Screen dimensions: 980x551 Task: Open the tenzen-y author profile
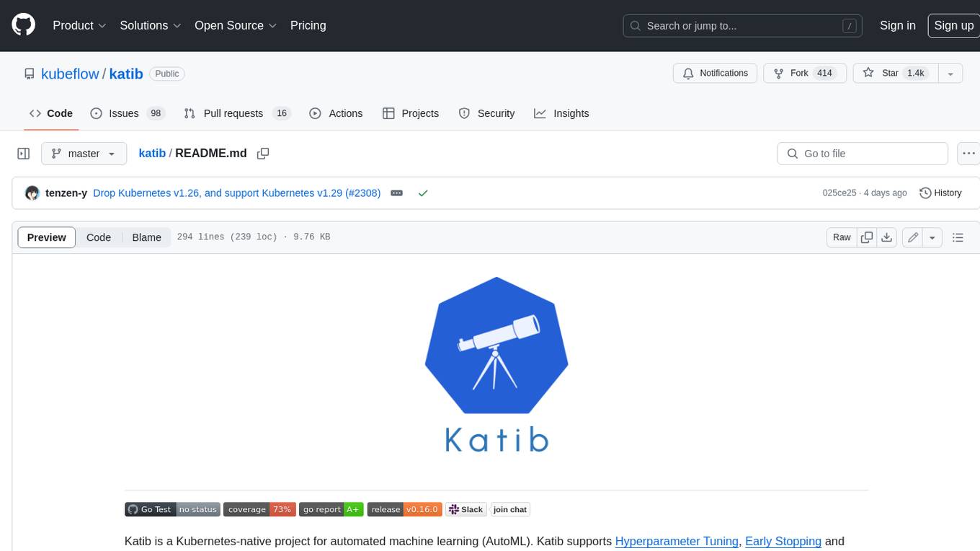coord(66,193)
